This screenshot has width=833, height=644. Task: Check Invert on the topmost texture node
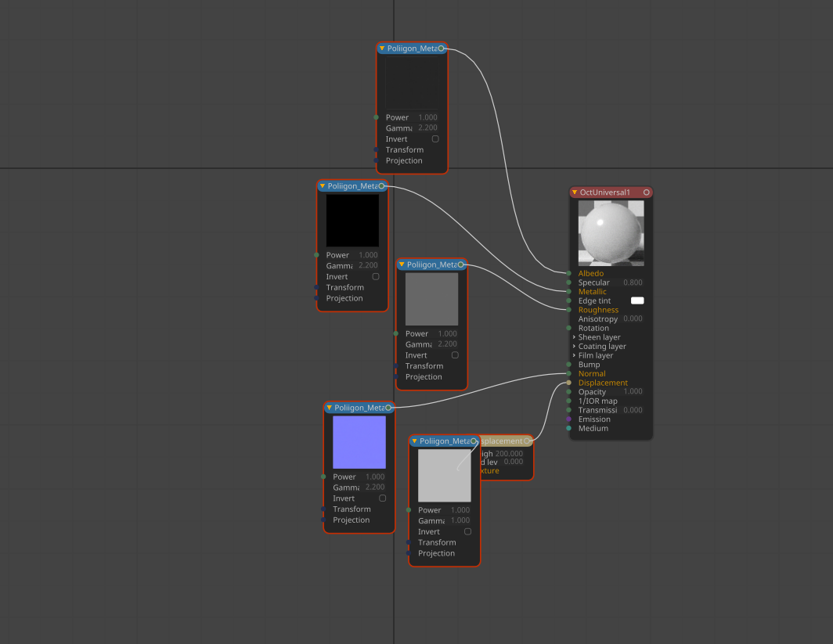[x=435, y=139]
